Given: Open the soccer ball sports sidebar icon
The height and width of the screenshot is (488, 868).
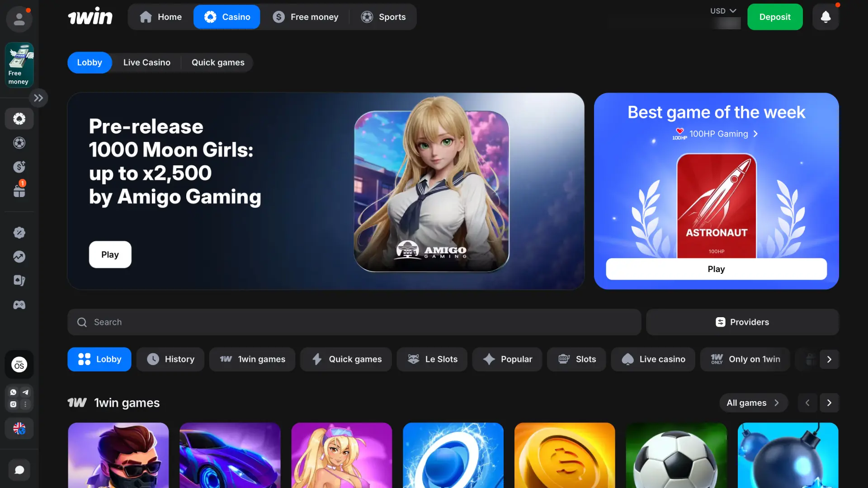Looking at the screenshot, I should (19, 143).
